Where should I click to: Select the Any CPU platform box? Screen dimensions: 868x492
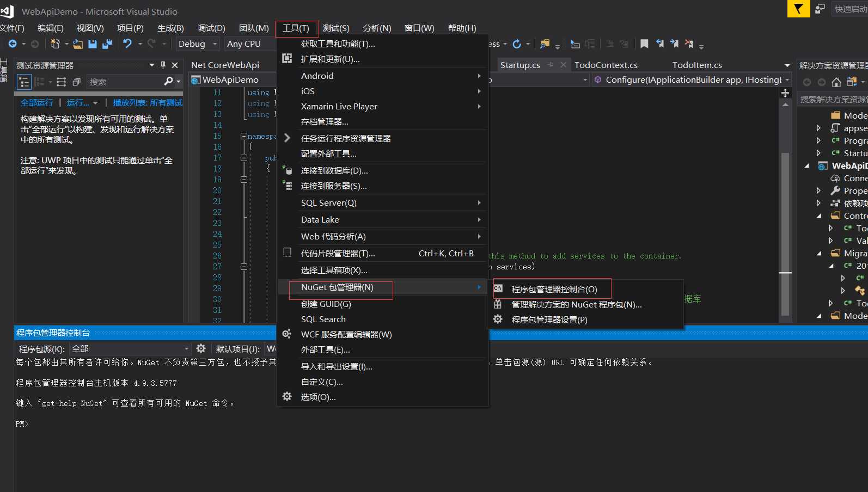pyautogui.click(x=250, y=44)
